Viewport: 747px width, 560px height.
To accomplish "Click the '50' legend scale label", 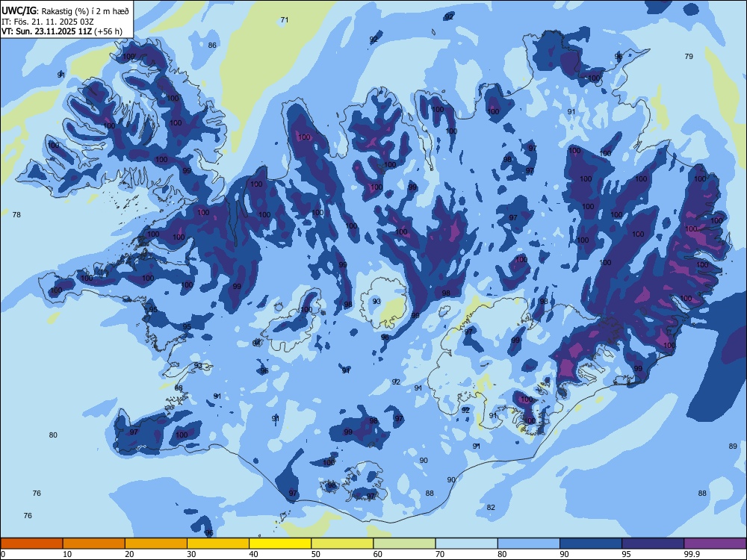I will [x=315, y=554].
